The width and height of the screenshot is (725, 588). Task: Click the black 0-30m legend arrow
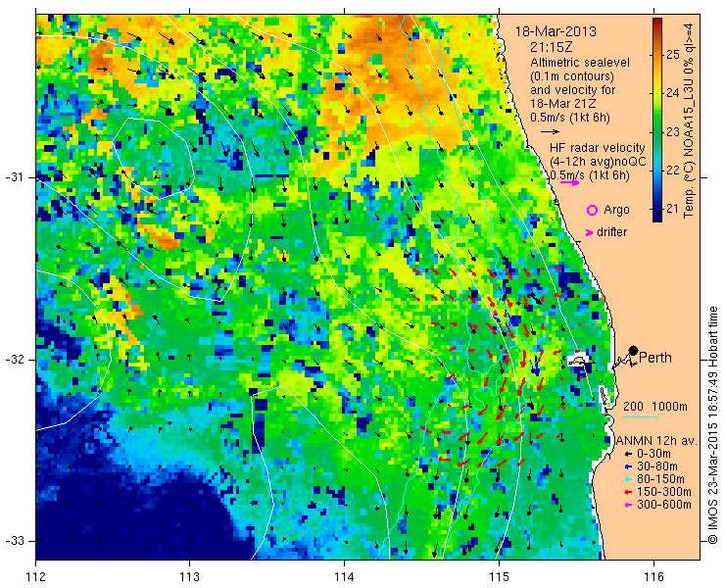tap(628, 455)
